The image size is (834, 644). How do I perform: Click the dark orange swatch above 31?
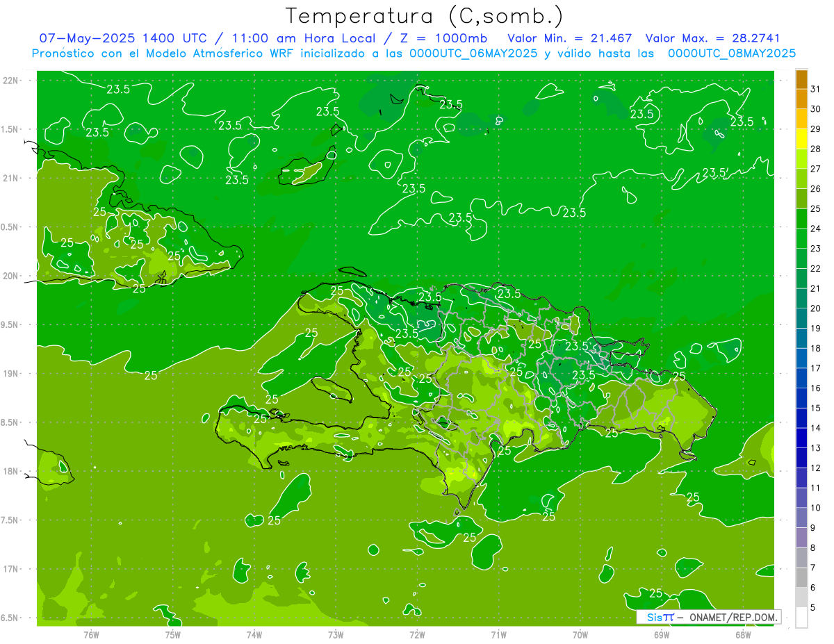click(801, 79)
